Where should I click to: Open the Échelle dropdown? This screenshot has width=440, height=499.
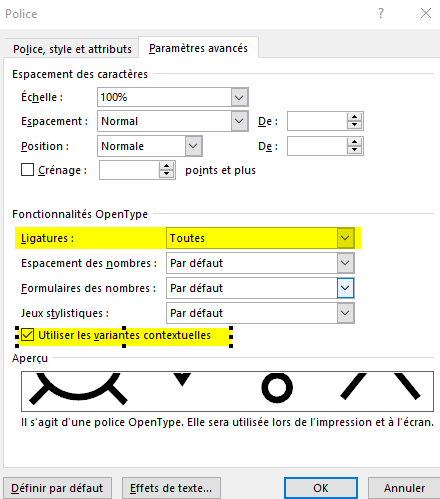239,97
